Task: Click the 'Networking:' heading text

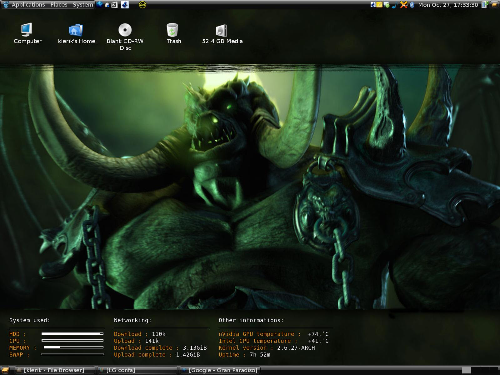Action: coord(132,320)
